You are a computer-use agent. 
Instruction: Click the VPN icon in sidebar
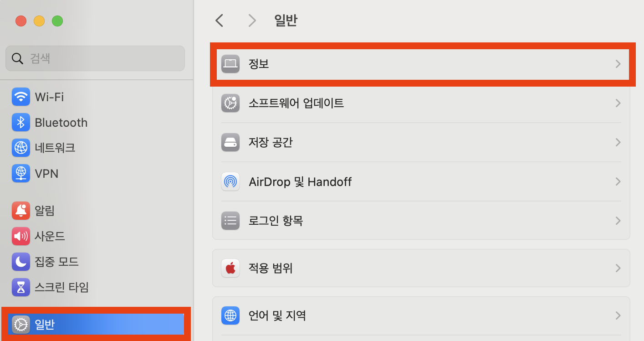[x=21, y=173]
